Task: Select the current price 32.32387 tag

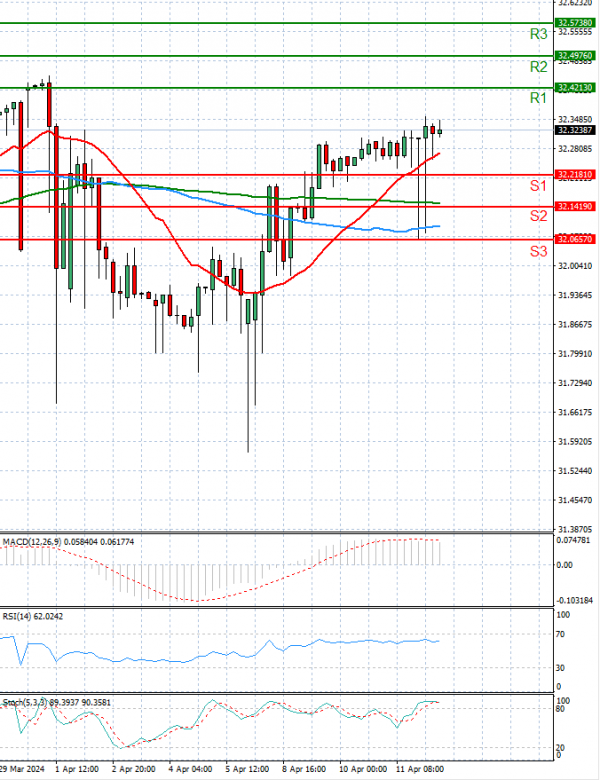Action: tap(575, 130)
